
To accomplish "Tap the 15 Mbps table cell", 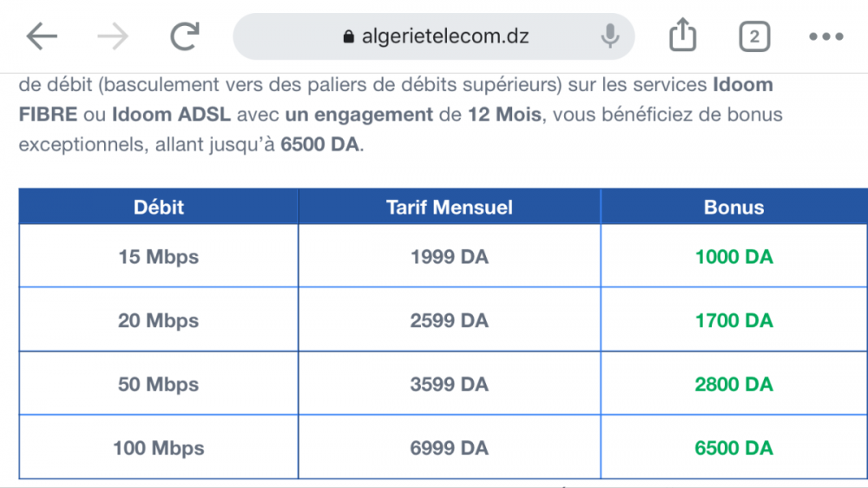I will (159, 257).
